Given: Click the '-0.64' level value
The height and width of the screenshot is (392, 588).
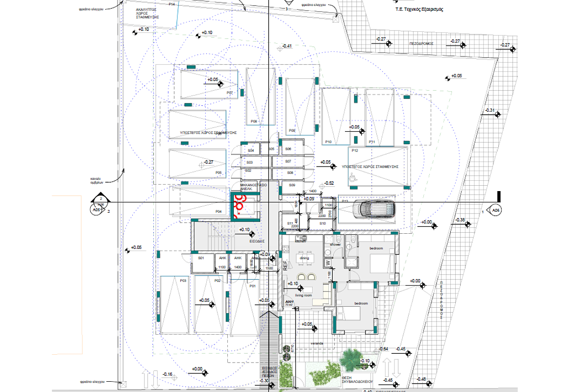Looking at the screenshot, I should pos(384,348).
